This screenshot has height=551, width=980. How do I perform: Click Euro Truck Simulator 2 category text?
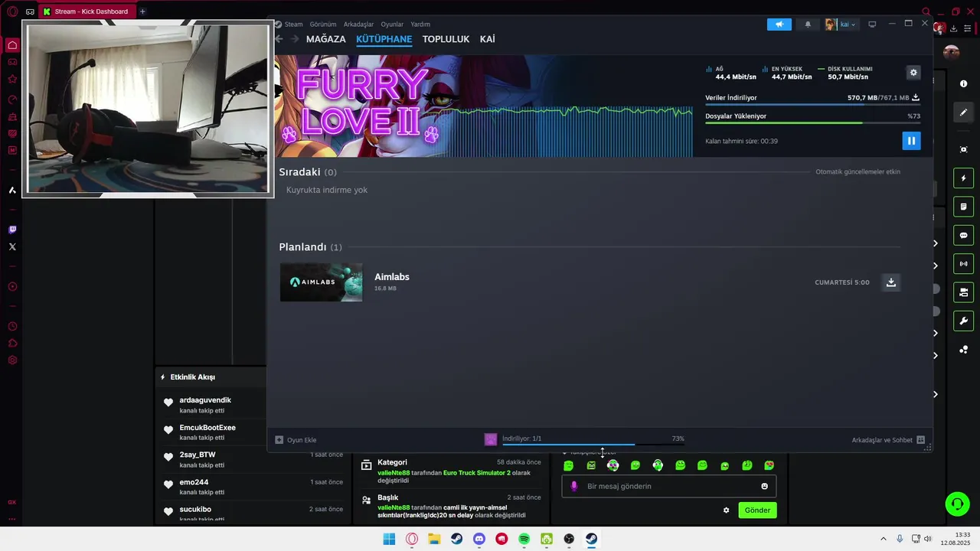477,473
